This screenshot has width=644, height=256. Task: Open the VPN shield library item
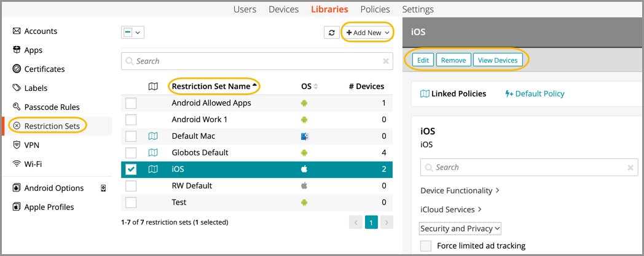coord(31,145)
